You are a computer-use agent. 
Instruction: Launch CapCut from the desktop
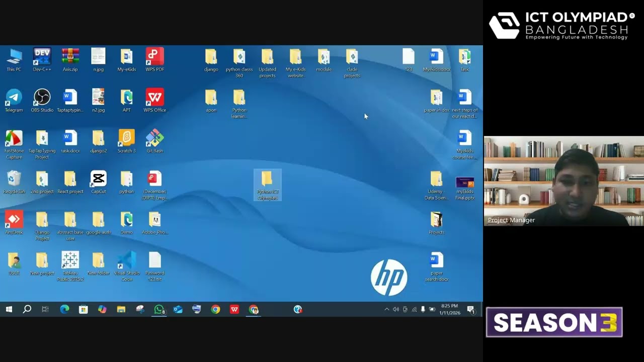coord(99,182)
